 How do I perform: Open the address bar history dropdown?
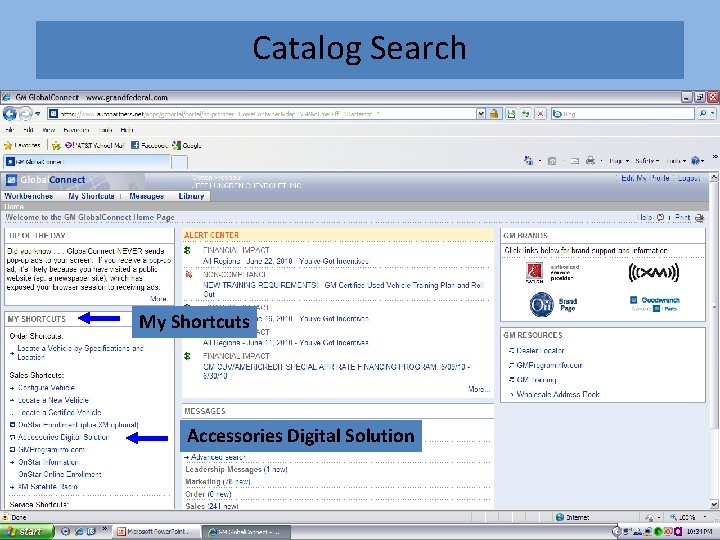pyautogui.click(x=480, y=113)
